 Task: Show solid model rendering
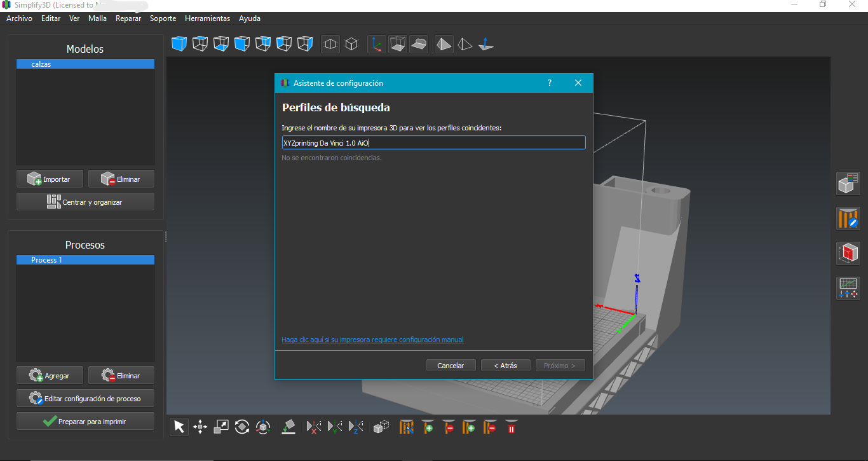coord(444,44)
